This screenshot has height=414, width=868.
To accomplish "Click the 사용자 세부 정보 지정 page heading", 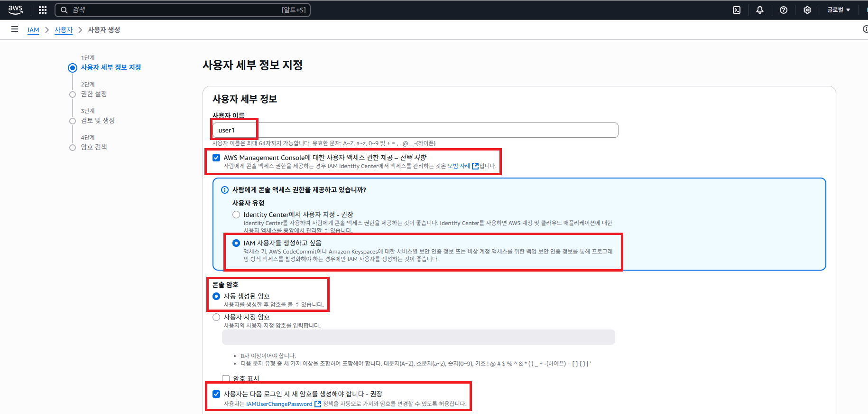I will pos(253,65).
